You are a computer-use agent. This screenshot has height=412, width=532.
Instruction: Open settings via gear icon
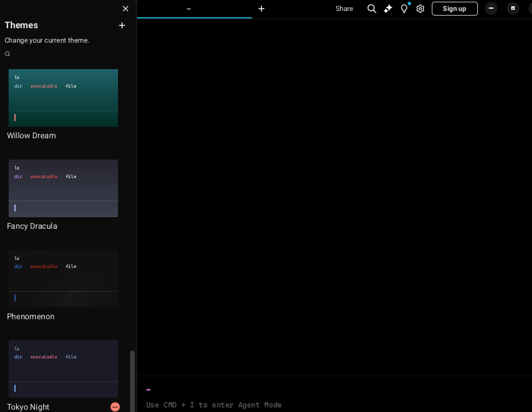[420, 9]
